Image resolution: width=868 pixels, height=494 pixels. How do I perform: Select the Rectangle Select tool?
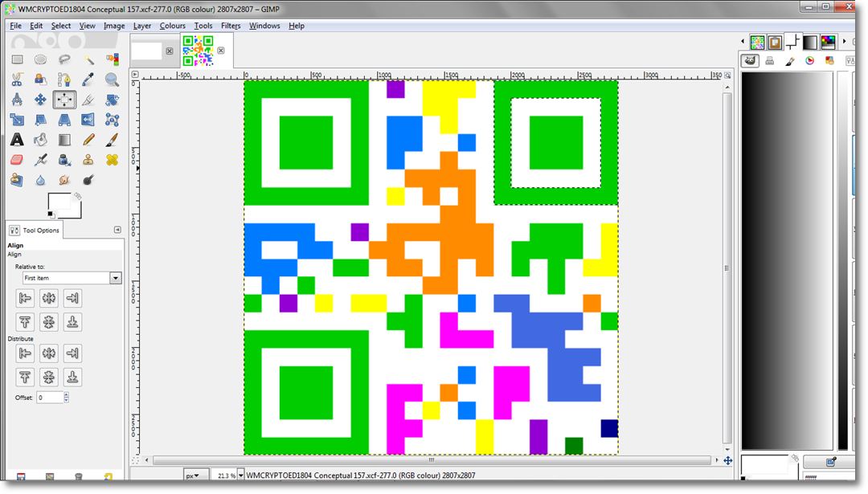point(17,59)
